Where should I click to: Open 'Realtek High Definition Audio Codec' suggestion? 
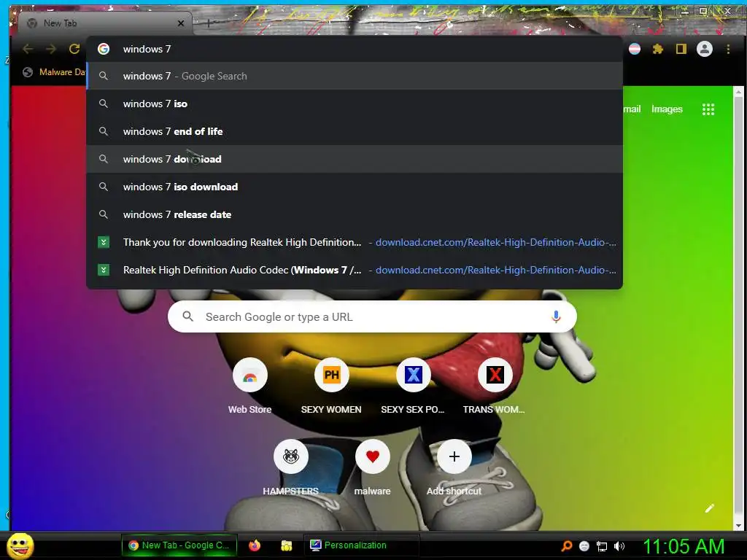[x=355, y=270]
